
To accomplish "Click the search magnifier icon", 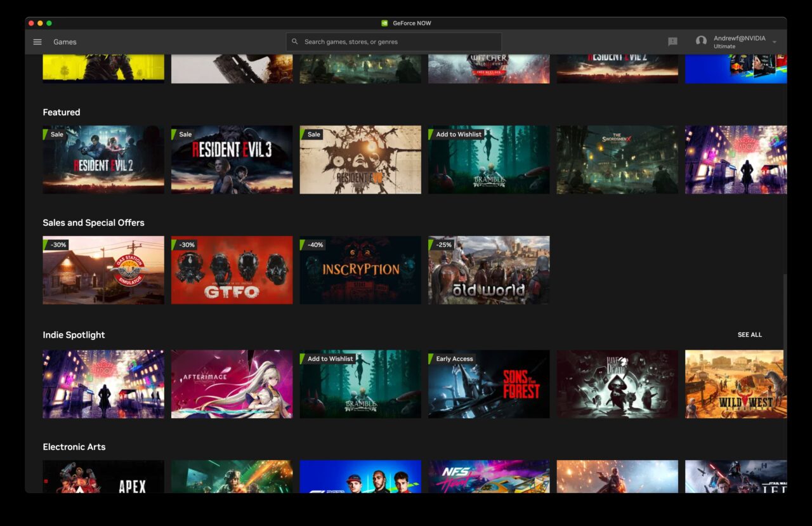I will 294,41.
